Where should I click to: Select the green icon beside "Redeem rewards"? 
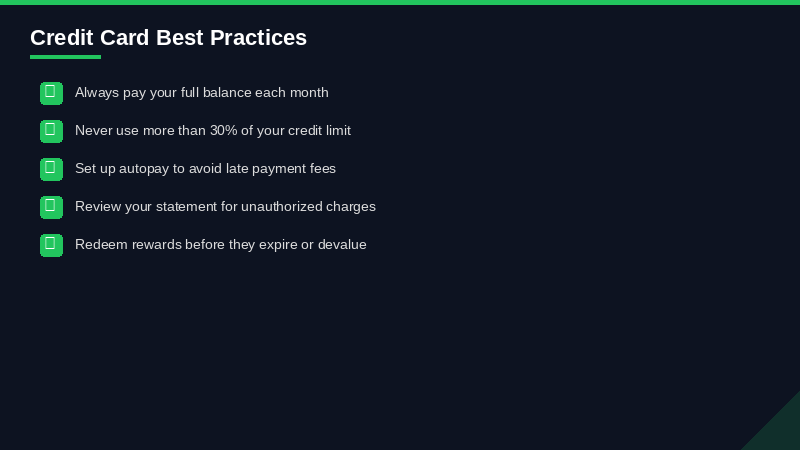tap(51, 245)
